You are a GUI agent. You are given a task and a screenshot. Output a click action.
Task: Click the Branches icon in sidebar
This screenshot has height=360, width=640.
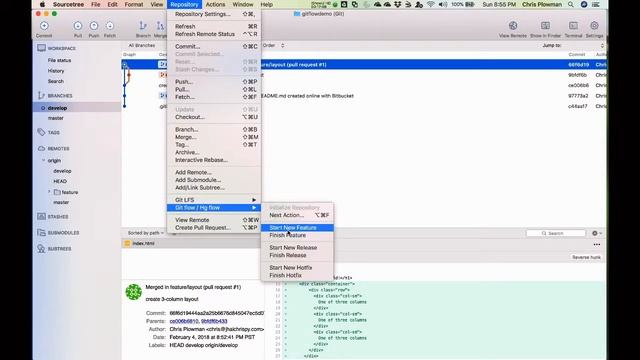coord(41,96)
